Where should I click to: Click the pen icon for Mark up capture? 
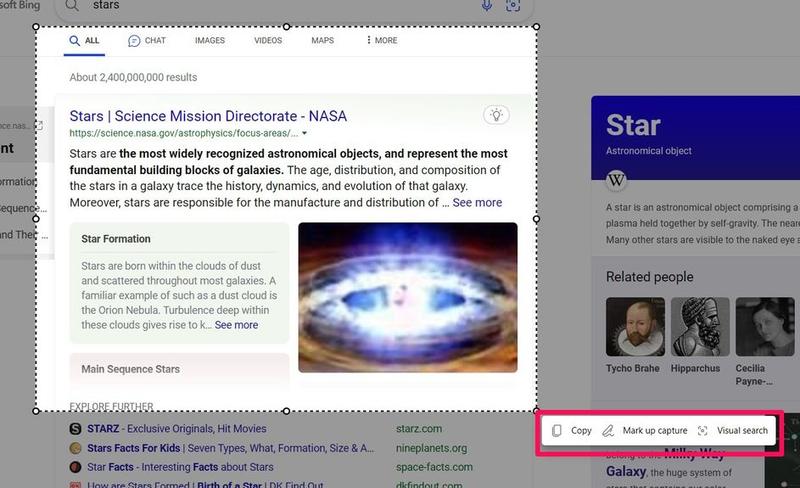click(x=608, y=431)
